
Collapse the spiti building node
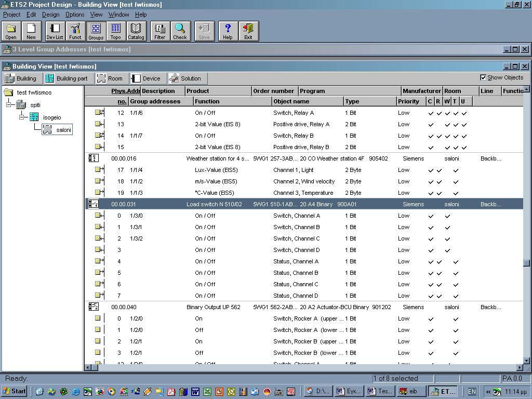[8, 104]
